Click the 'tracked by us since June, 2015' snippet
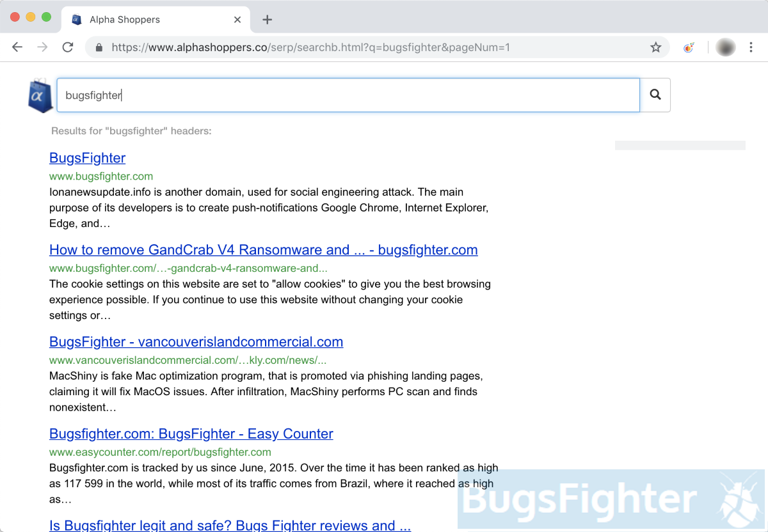The image size is (768, 532). (x=274, y=484)
